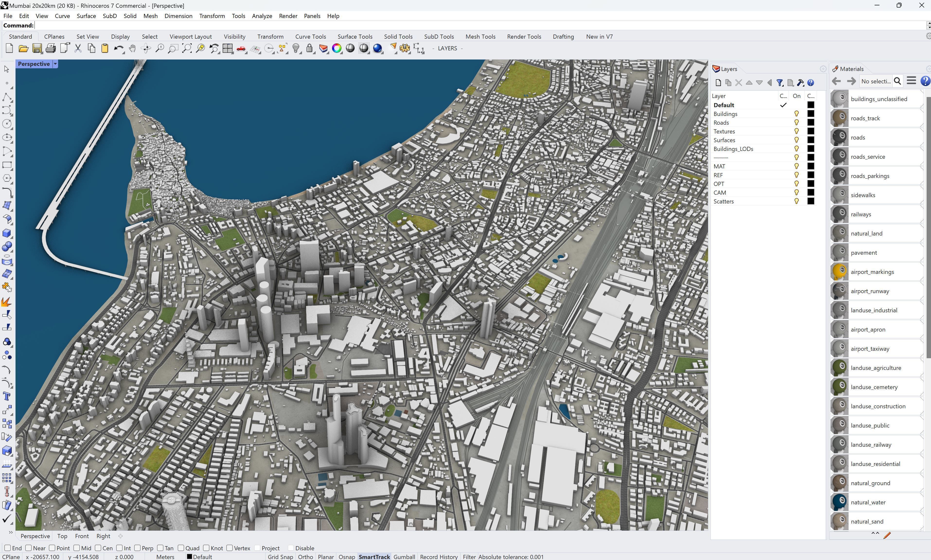The image size is (931, 560).
Task: Switch to the Render Tools toolbar tab
Action: [524, 37]
